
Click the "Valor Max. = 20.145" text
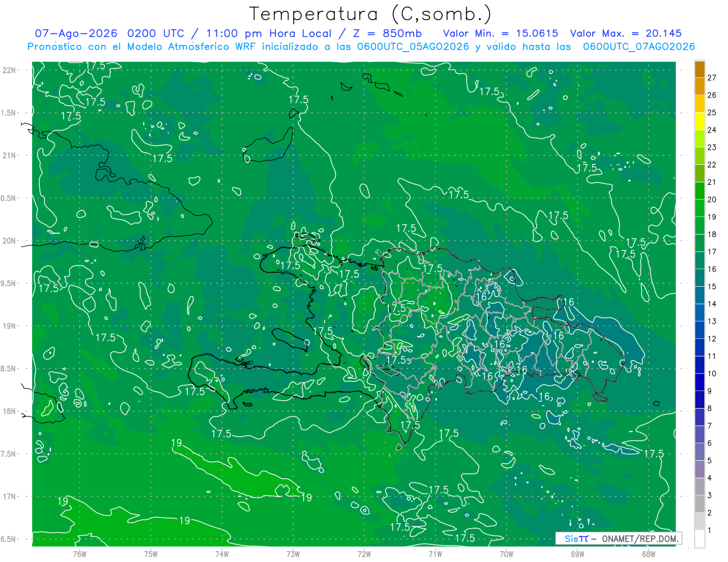point(625,33)
